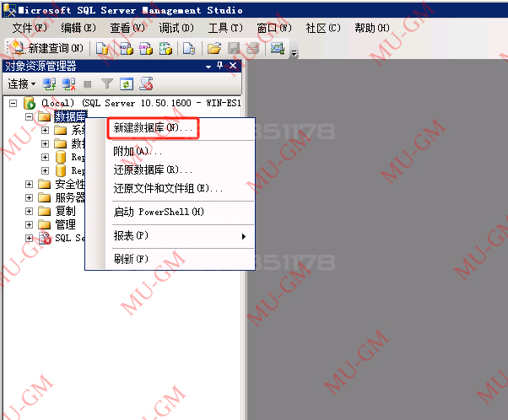Viewport: 508px width, 420px height.
Task: Open Object Explorer window position dropdown arrow
Action: [208, 67]
